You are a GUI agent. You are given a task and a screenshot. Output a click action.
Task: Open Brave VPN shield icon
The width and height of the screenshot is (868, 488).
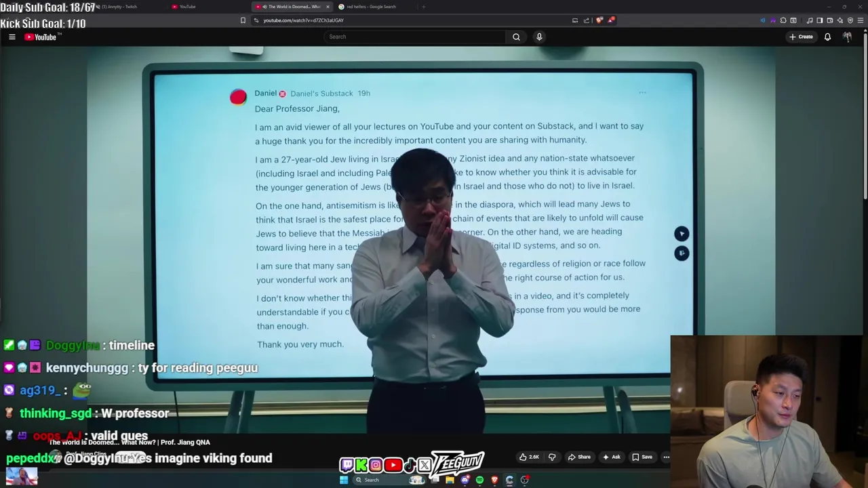850,20
